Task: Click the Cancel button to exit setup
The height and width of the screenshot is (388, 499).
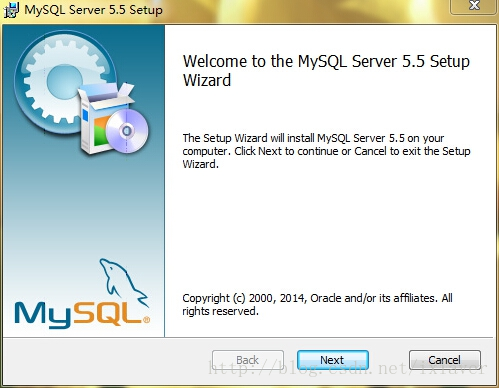Action: pyautogui.click(x=445, y=360)
